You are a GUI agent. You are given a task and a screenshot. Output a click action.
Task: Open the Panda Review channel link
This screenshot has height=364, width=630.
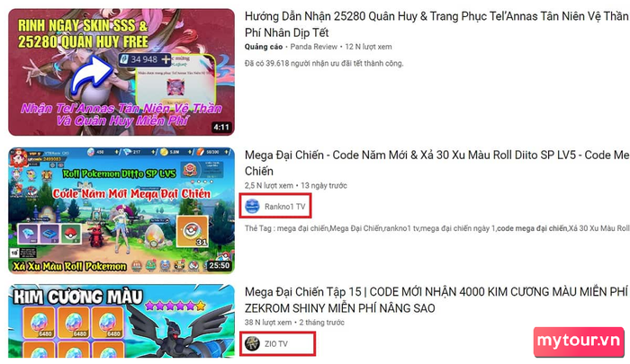(314, 47)
